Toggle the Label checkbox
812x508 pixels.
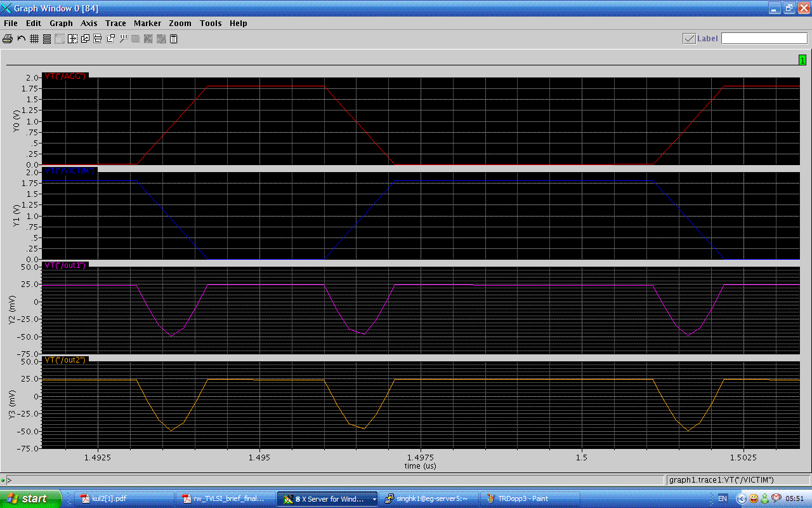(690, 39)
